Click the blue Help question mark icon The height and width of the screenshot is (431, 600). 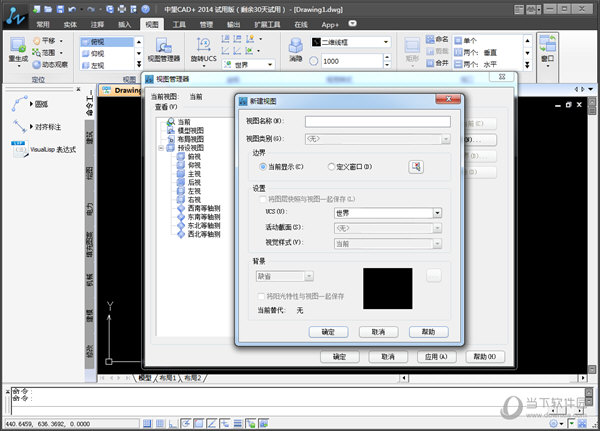[x=145, y=9]
